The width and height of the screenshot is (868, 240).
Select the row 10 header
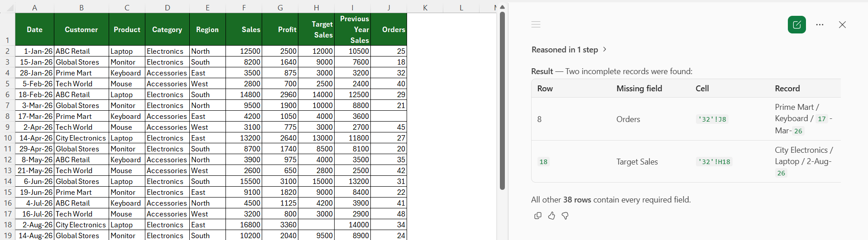8,138
